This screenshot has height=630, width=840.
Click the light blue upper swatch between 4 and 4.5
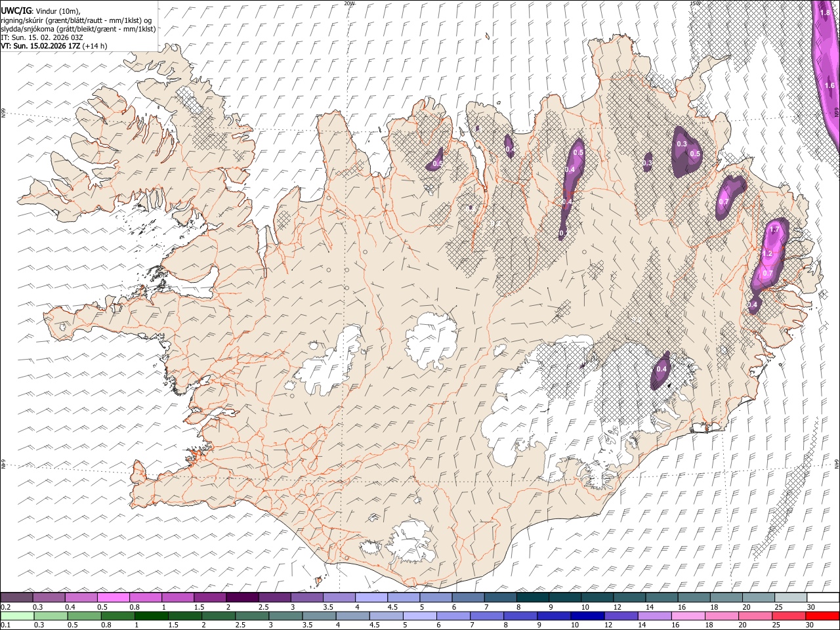point(370,597)
